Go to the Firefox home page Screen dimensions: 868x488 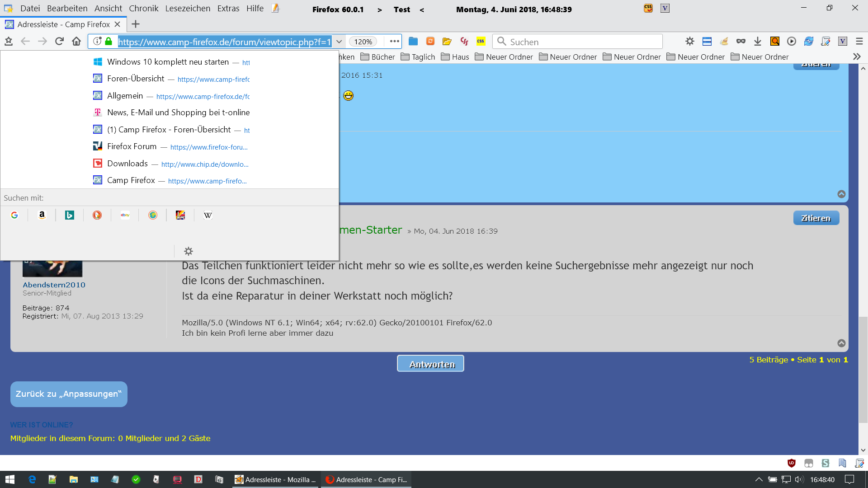point(76,42)
